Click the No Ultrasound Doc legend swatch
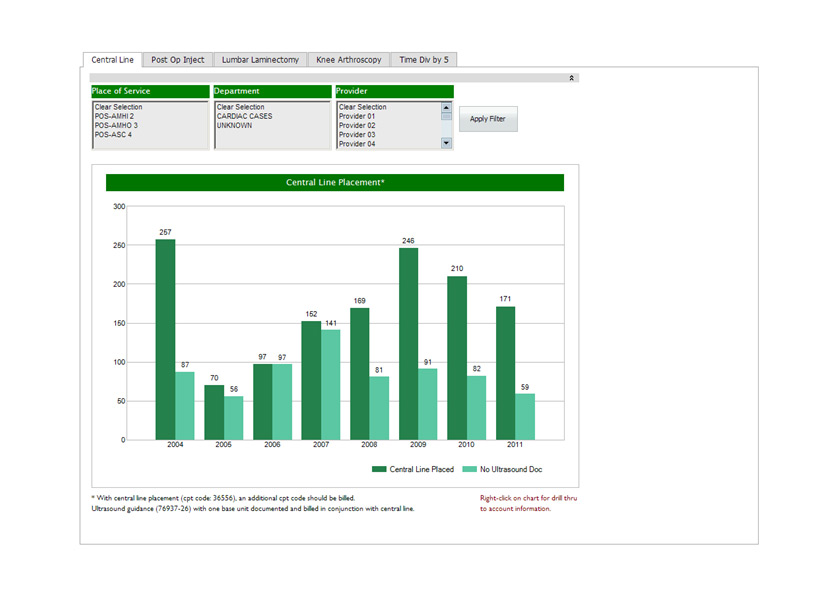840x600 pixels. (x=469, y=469)
